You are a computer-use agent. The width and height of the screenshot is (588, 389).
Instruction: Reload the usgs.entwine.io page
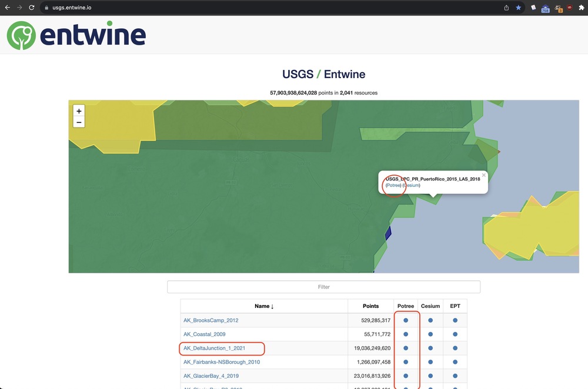(32, 8)
